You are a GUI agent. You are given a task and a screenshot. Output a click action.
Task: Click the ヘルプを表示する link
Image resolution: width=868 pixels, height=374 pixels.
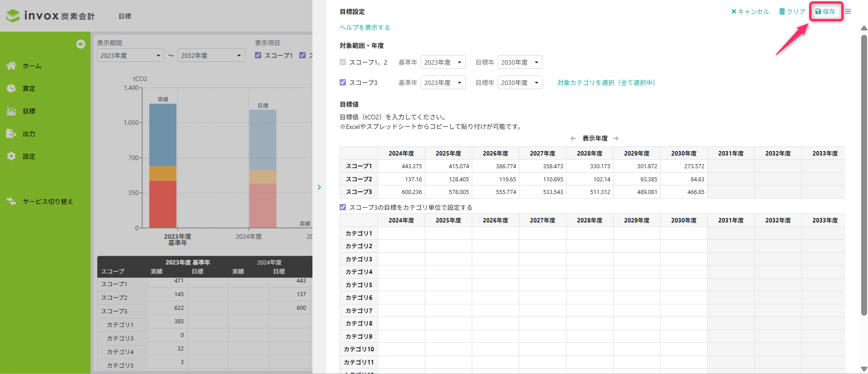click(x=364, y=28)
